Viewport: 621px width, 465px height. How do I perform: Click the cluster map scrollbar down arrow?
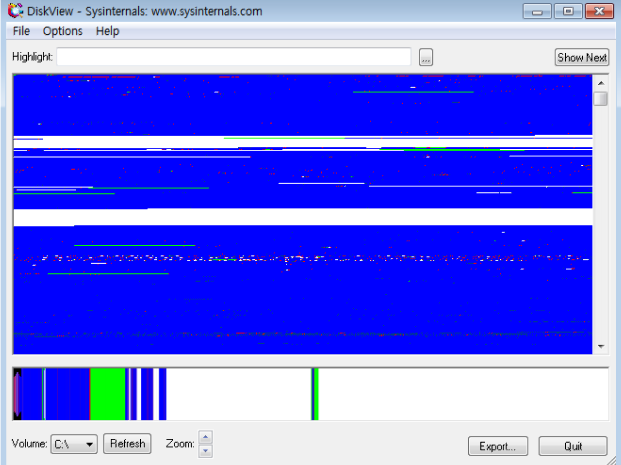601,347
